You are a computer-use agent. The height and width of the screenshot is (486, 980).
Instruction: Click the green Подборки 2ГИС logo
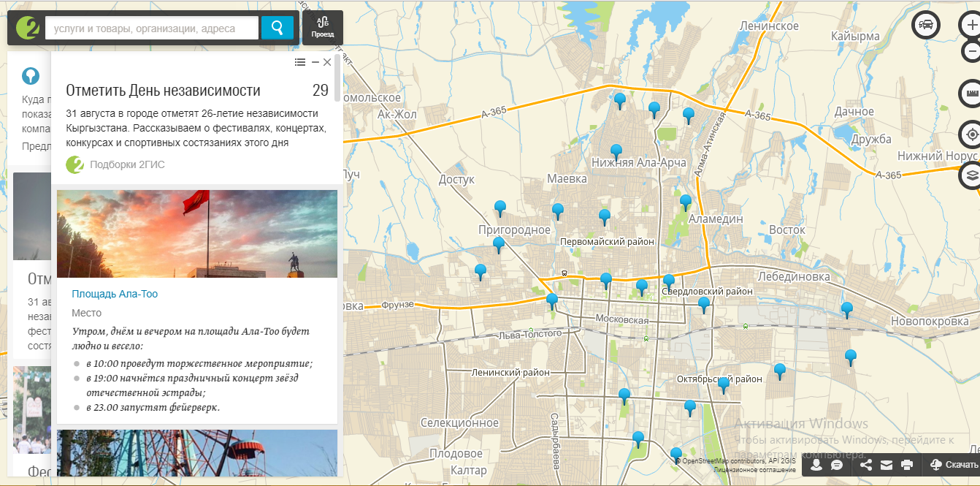point(75,165)
